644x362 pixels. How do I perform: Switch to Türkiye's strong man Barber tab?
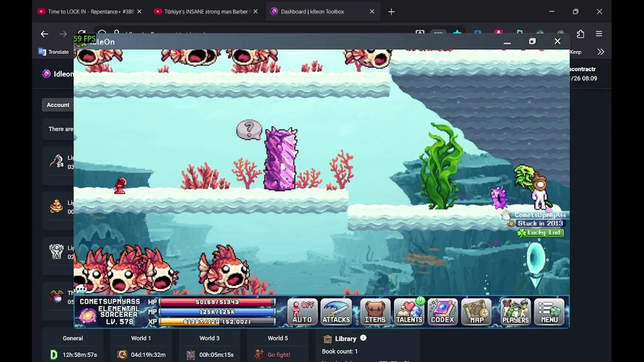tap(201, 12)
